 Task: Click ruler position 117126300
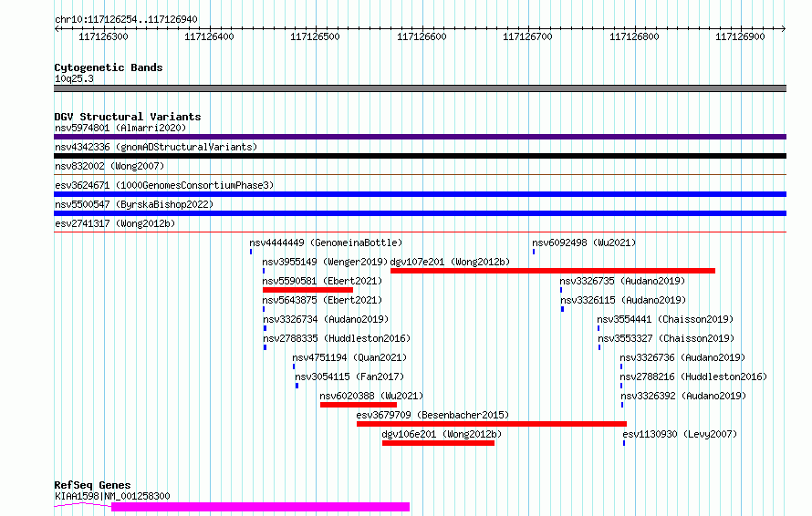coord(103,36)
